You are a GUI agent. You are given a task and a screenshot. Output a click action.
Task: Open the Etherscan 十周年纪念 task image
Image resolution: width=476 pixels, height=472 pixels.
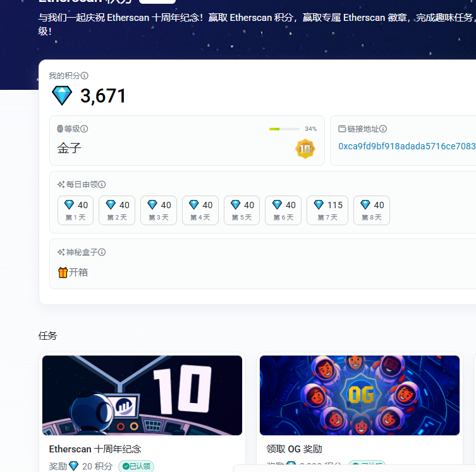click(142, 395)
